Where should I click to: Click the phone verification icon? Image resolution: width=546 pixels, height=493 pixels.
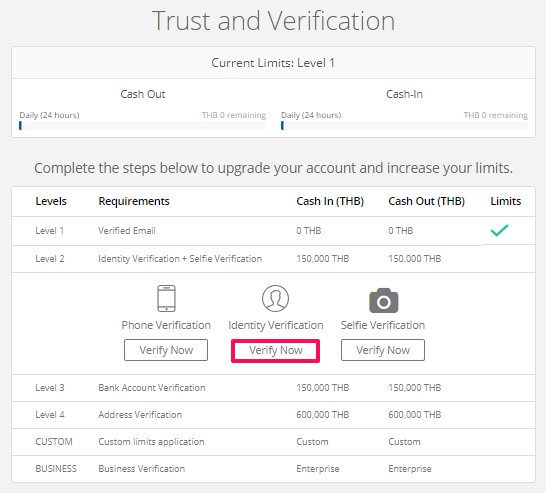pos(166,298)
